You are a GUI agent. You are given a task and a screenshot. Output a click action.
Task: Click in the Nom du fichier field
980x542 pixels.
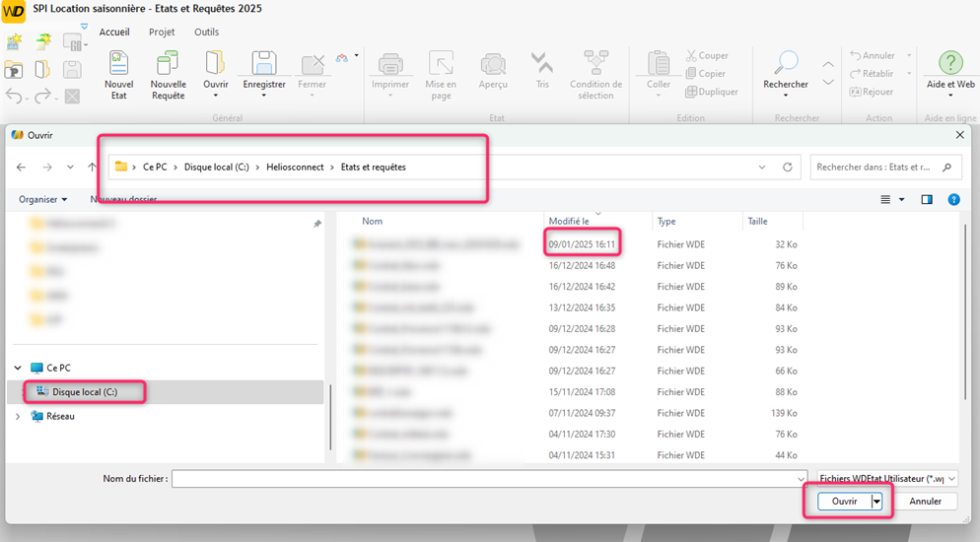488,478
